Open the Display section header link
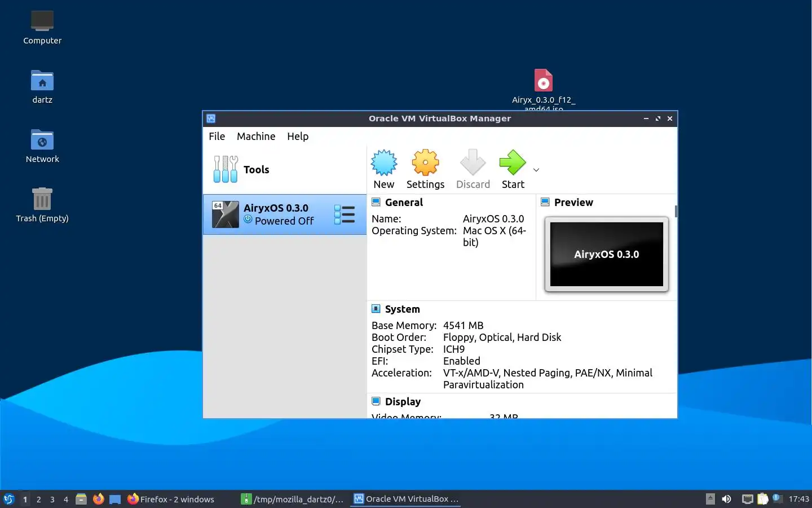 coord(403,401)
